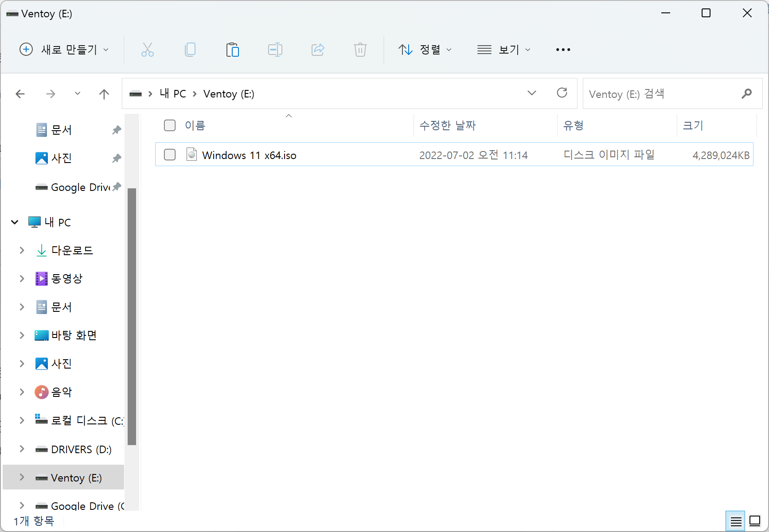Viewport: 769px width, 532px height.
Task: Click 내 PC in the breadcrumb path
Action: 173,93
